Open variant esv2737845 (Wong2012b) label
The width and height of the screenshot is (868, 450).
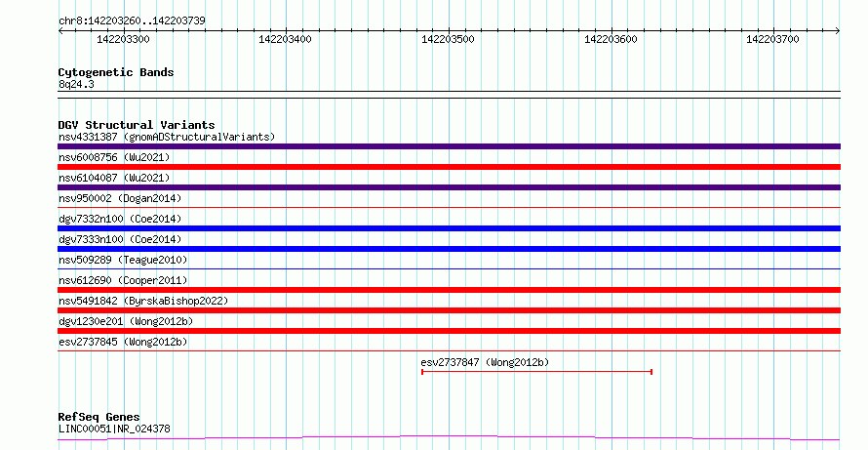tap(123, 342)
